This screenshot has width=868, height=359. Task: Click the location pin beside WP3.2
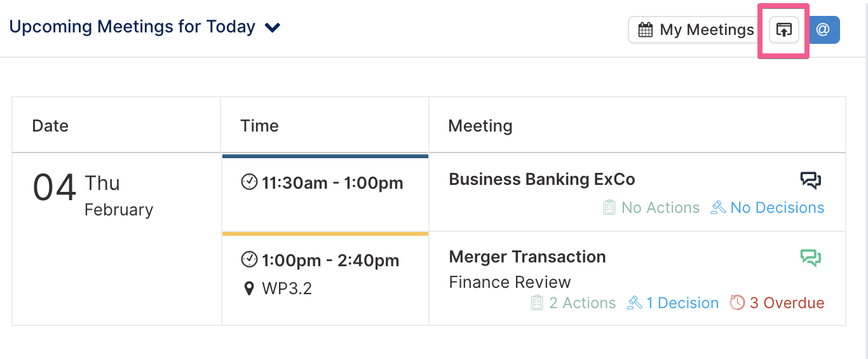coord(249,289)
